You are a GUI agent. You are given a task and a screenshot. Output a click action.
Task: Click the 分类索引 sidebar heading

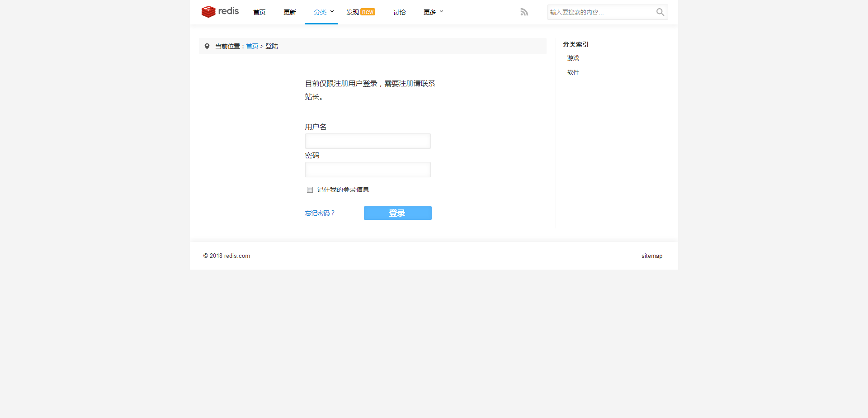(576, 44)
